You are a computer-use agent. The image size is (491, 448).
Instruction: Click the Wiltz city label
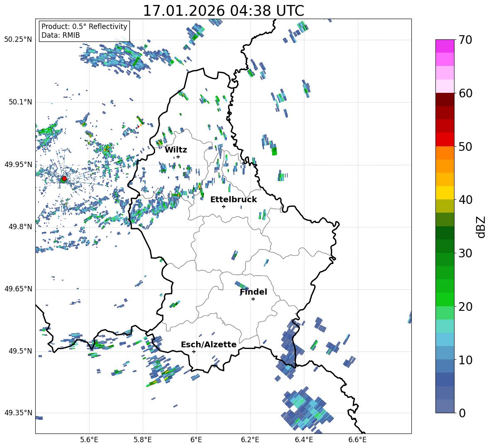coord(176,150)
